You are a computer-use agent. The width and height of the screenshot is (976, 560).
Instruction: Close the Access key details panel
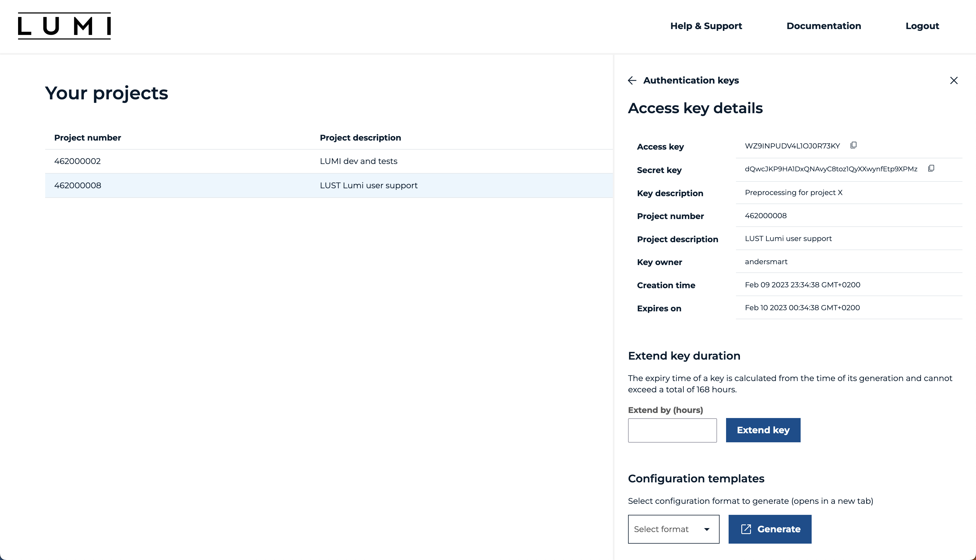point(954,80)
